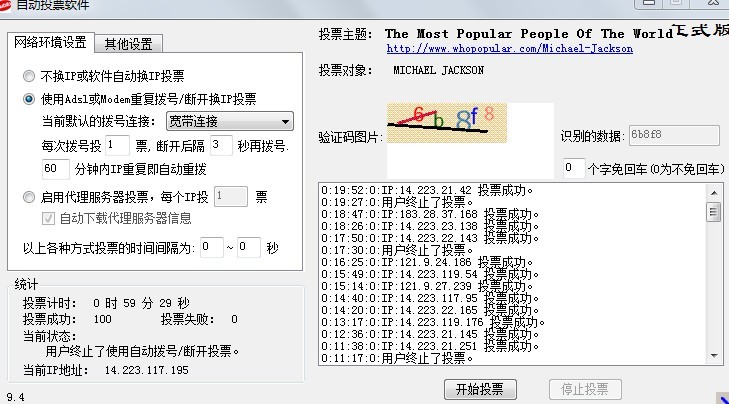
Task: Click the version number 9.4
Action: (15, 397)
